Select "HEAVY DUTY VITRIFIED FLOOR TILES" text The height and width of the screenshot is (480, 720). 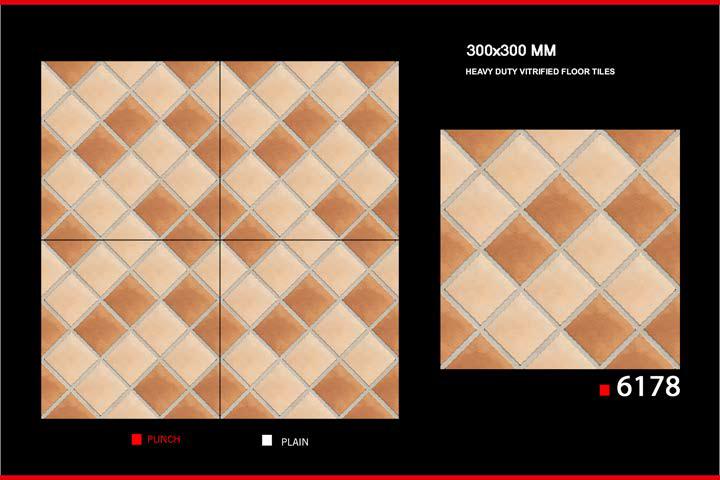(540, 72)
